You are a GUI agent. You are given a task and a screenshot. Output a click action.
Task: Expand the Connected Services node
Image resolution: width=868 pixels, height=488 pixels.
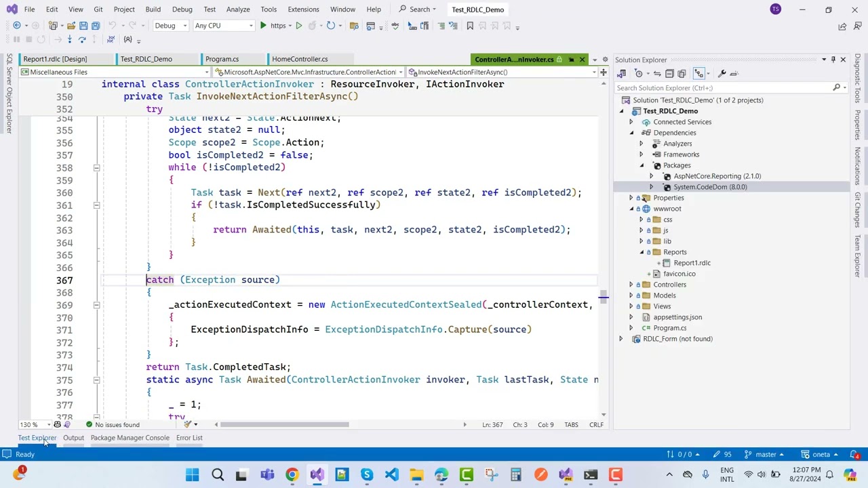(631, 122)
